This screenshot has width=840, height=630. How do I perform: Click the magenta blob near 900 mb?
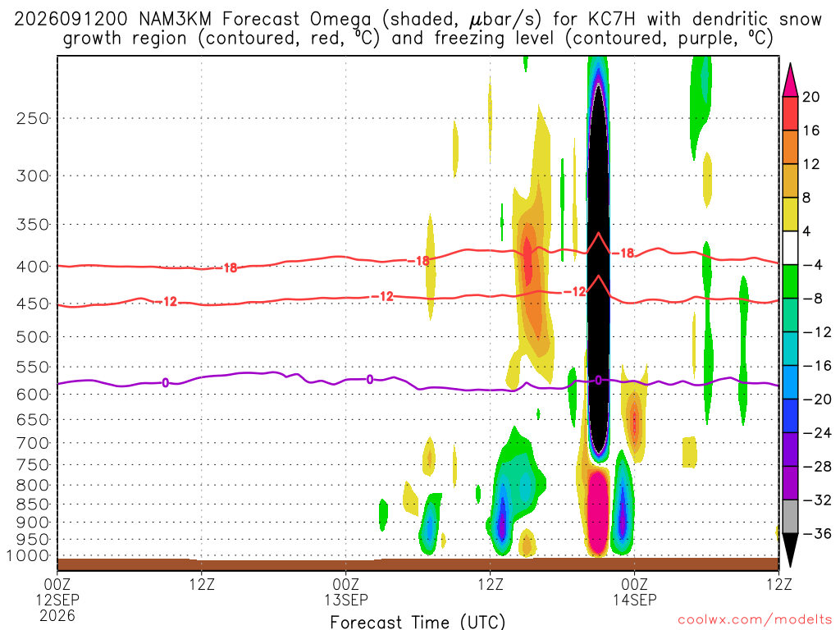[x=598, y=512]
